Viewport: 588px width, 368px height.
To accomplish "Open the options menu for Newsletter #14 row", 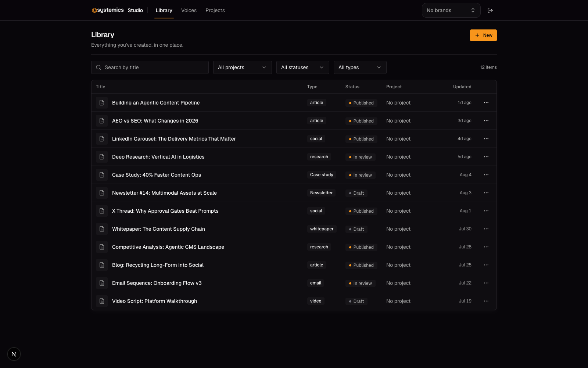I will coord(486,193).
